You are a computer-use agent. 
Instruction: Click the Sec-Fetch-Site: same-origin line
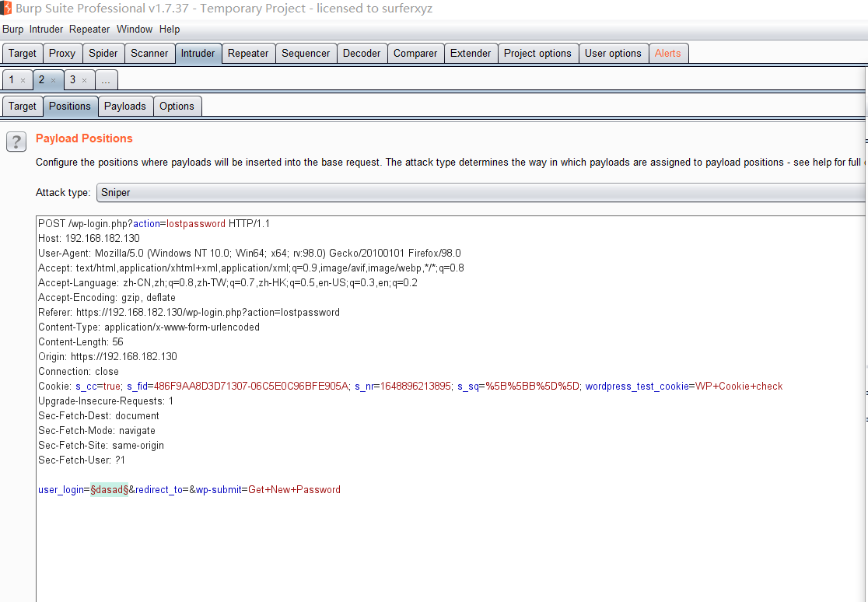pyautogui.click(x=101, y=445)
